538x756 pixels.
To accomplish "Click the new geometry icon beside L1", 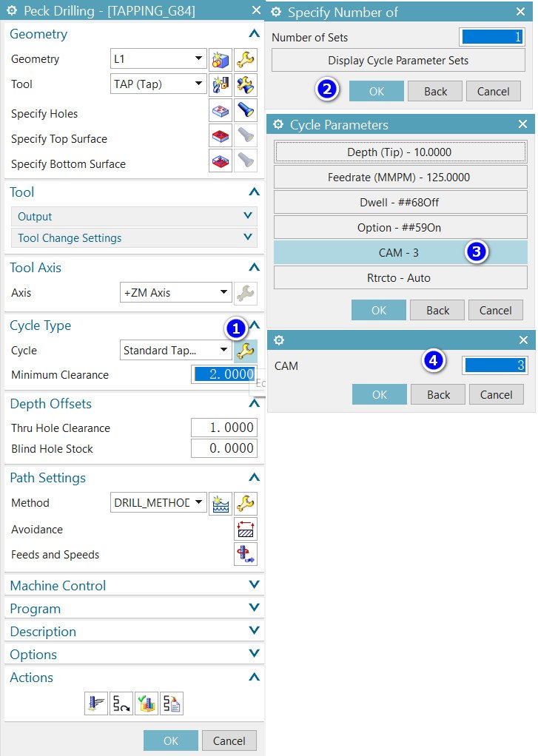I will coord(221,60).
